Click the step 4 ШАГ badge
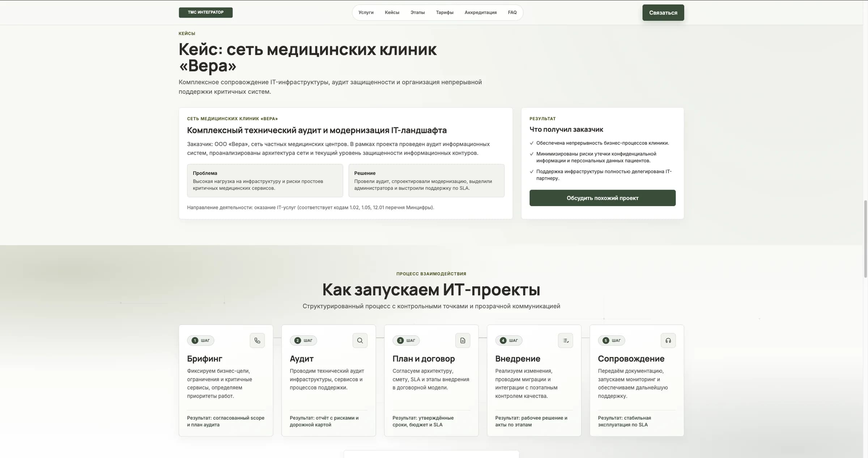Image resolution: width=868 pixels, height=458 pixels. 509,340
